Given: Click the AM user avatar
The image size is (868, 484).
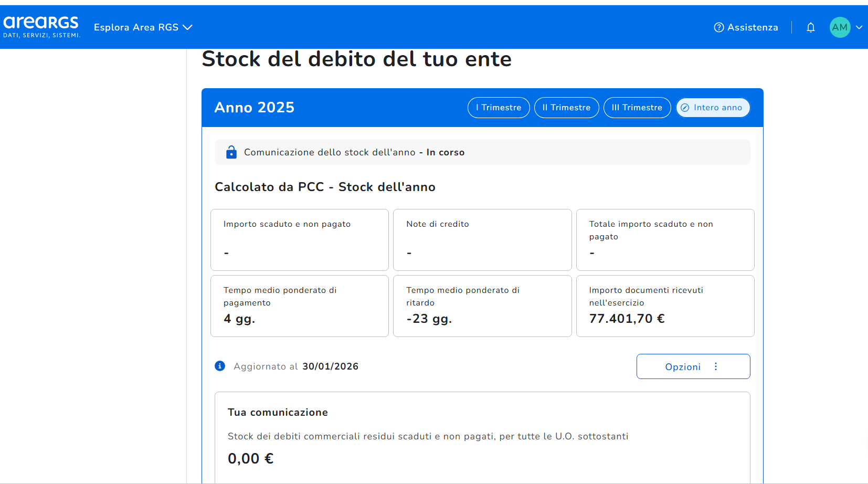Looking at the screenshot, I should 840,27.
